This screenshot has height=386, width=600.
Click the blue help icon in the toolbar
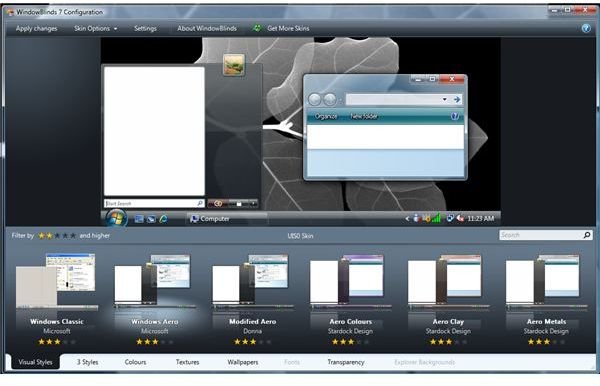click(x=586, y=28)
